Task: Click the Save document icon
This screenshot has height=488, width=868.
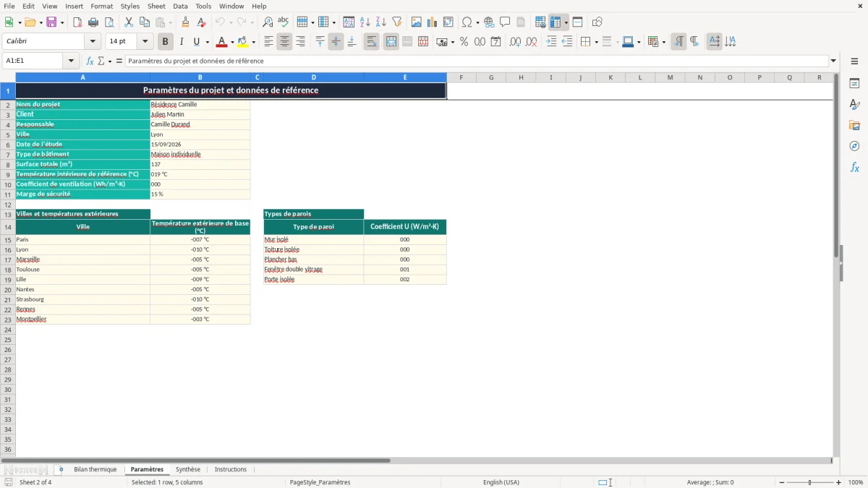Action: (x=51, y=22)
